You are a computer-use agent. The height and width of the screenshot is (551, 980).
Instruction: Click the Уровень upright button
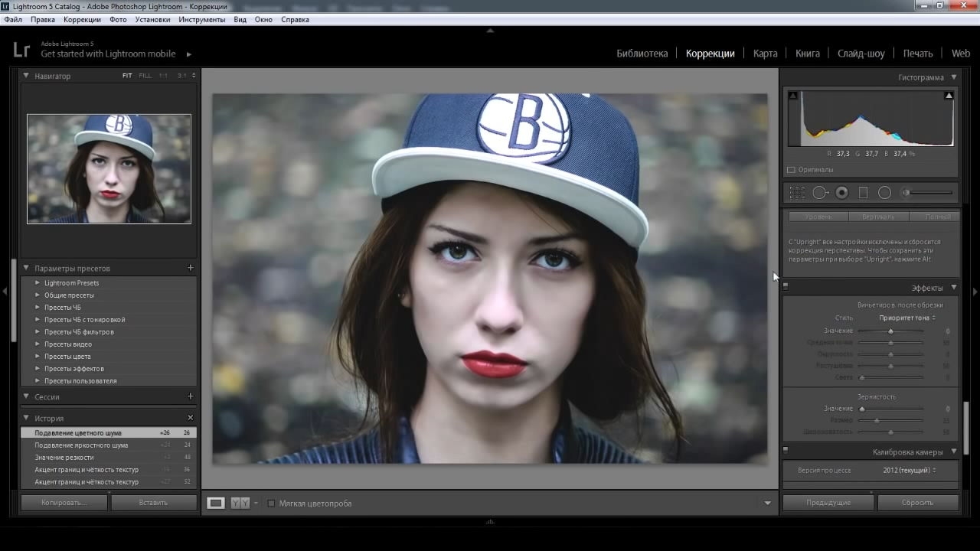[818, 217]
